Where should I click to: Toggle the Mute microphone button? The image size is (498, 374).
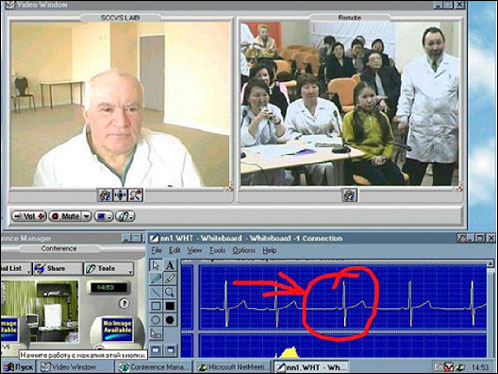[x=66, y=216]
